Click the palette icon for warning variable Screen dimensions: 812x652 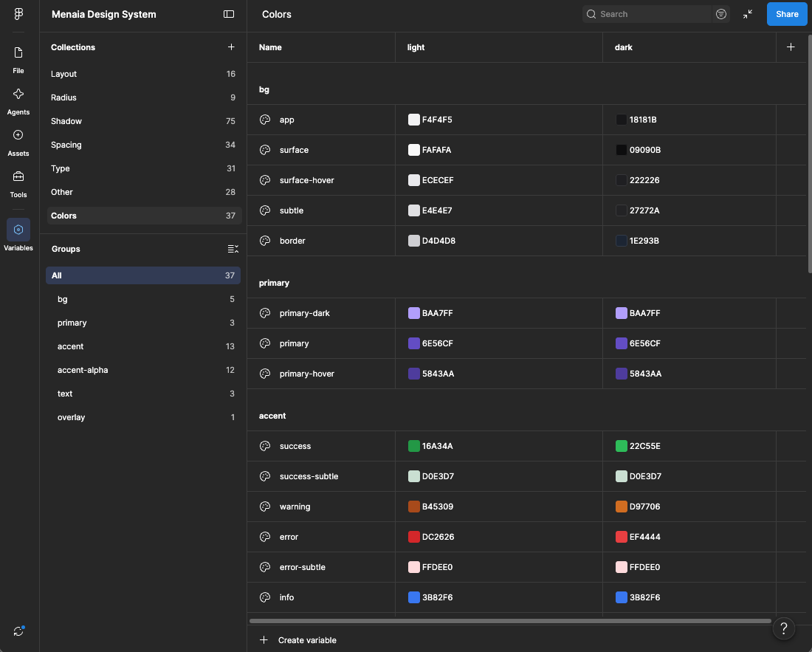click(x=265, y=507)
